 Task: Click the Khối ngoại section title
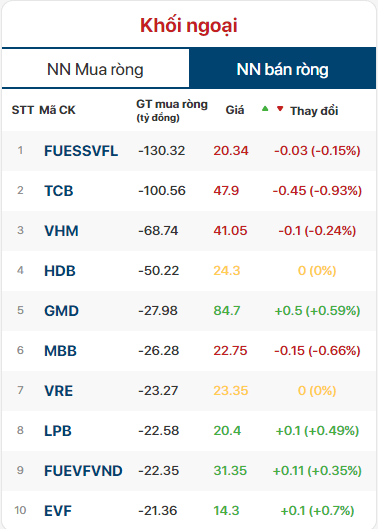point(189,25)
